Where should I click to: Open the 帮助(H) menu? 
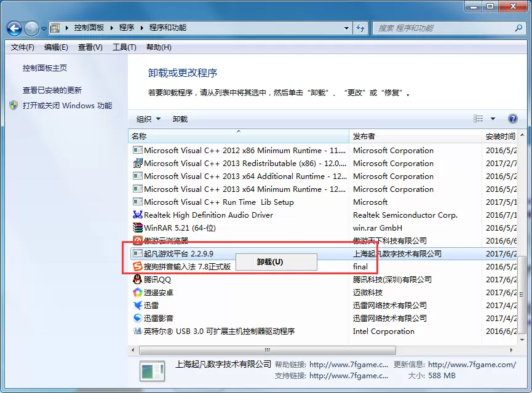click(159, 47)
